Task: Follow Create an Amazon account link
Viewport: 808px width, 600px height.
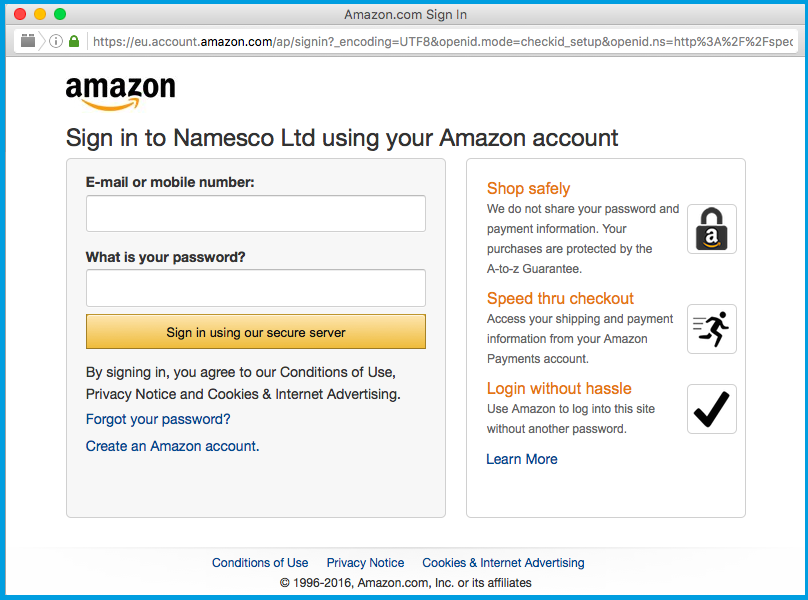Action: [x=171, y=446]
